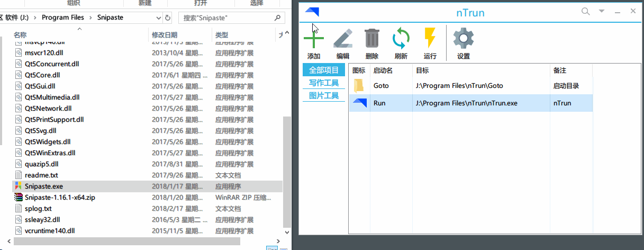Screen dimensions: 644x250
Task: Click the nTrun blue logo in title bar
Action: coord(312,12)
